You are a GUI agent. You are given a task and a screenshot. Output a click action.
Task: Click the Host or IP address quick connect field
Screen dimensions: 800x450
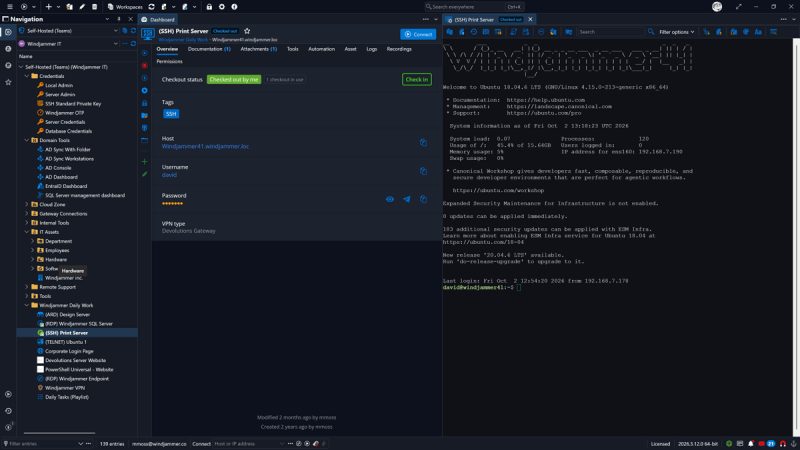point(249,444)
